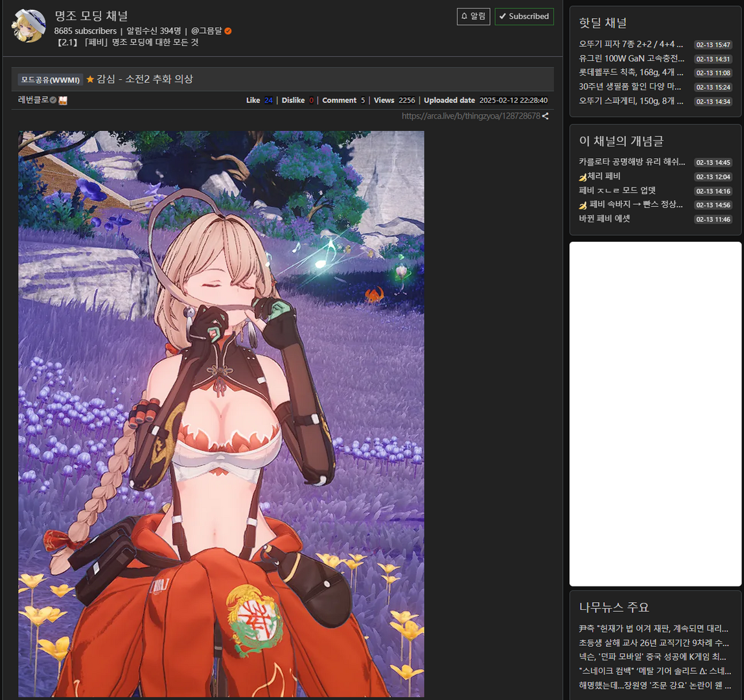Open the arca.live post URL link

click(471, 116)
